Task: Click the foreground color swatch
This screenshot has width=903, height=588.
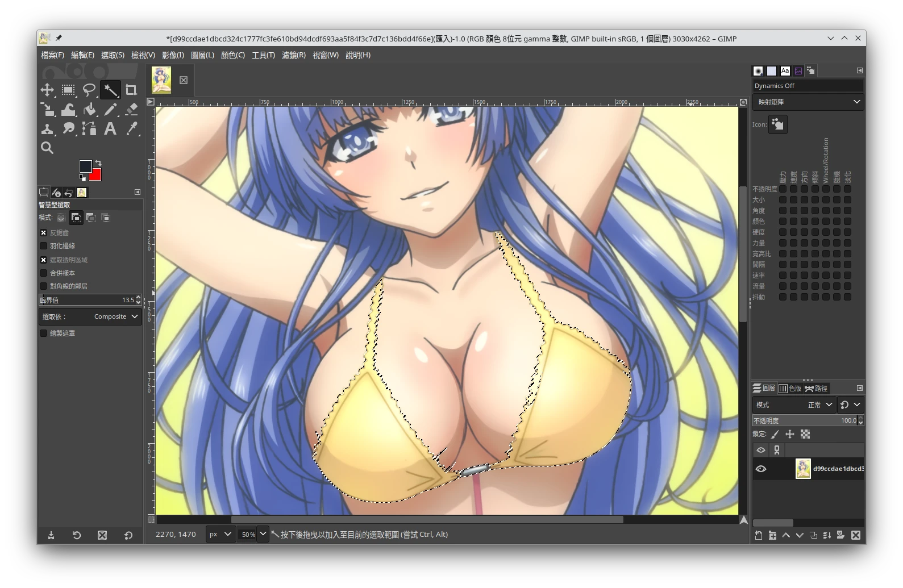Action: coord(85,166)
